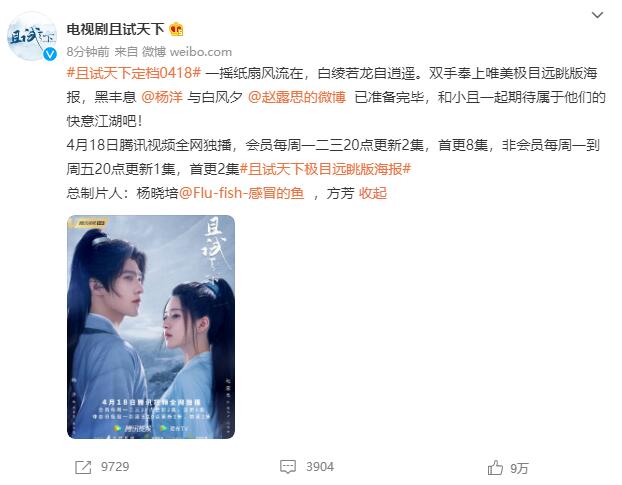Click the member crown badge beside username
Image resolution: width=622 pixels, height=485 pixels.
tap(177, 29)
